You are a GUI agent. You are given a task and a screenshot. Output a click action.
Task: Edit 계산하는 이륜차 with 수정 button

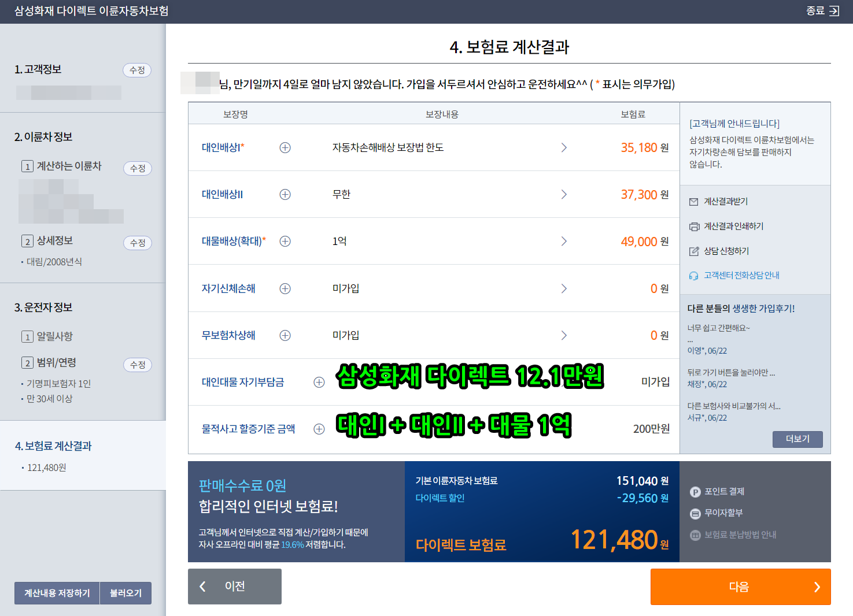(x=138, y=168)
